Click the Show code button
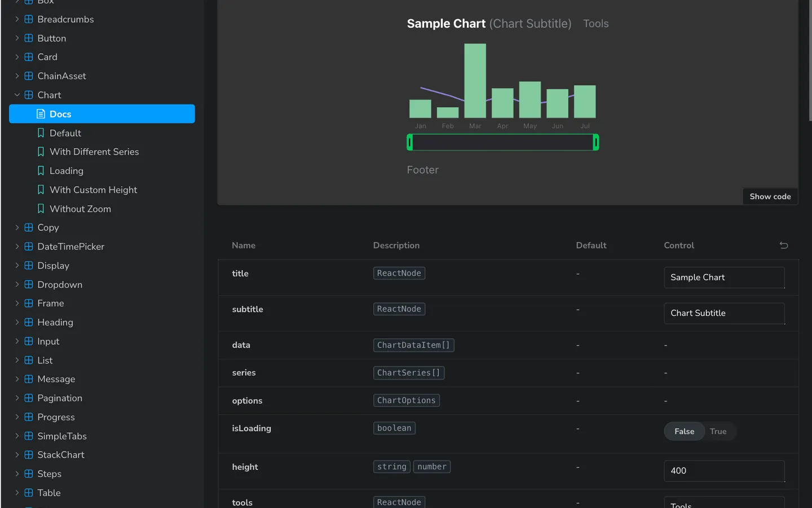The image size is (812, 508). (770, 196)
